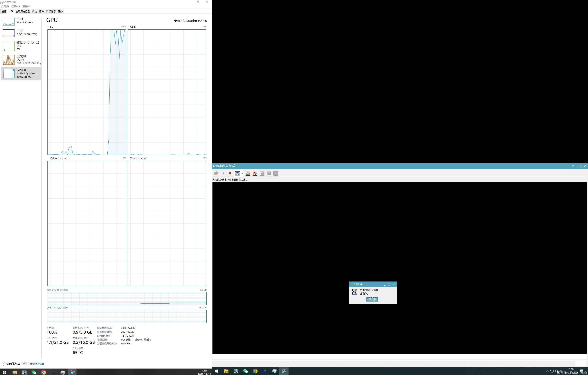
Task: Click the collapse chevron icon beside 简略信息
Action: (x=3, y=364)
